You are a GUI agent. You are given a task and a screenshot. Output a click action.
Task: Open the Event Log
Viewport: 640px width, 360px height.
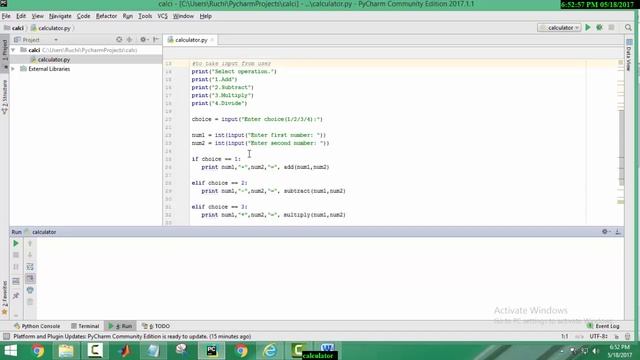click(x=603, y=326)
